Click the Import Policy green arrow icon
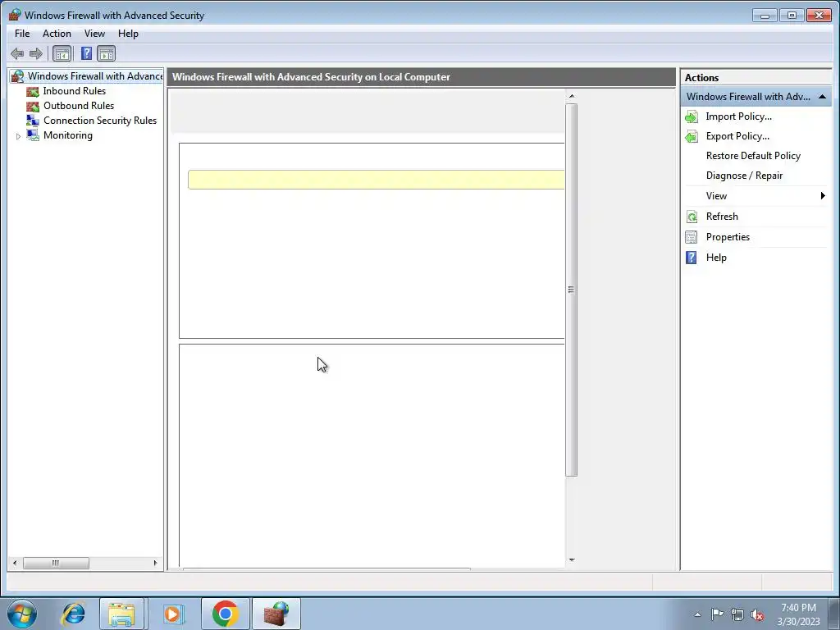This screenshot has height=630, width=840. 692,116
